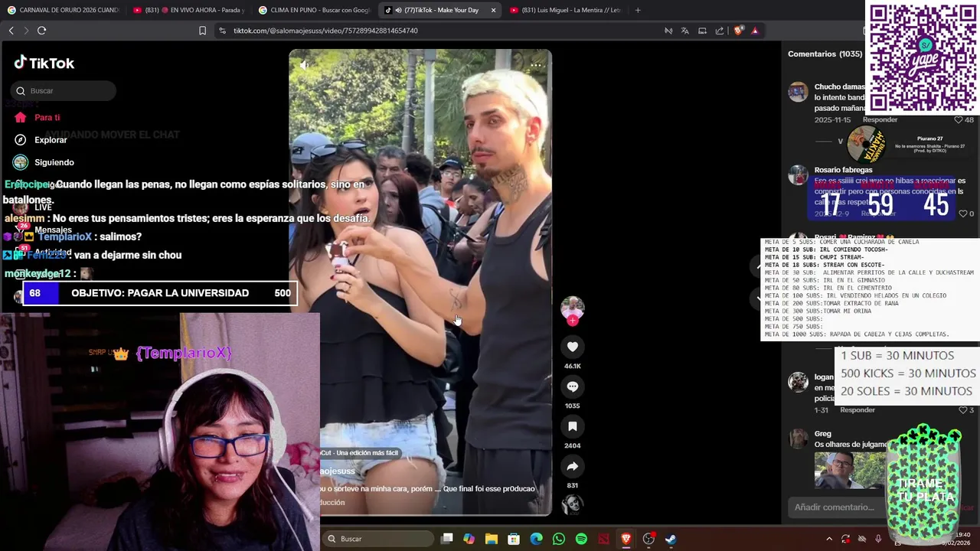Open the Para ti feed
The height and width of the screenshot is (551, 980).
[38, 117]
